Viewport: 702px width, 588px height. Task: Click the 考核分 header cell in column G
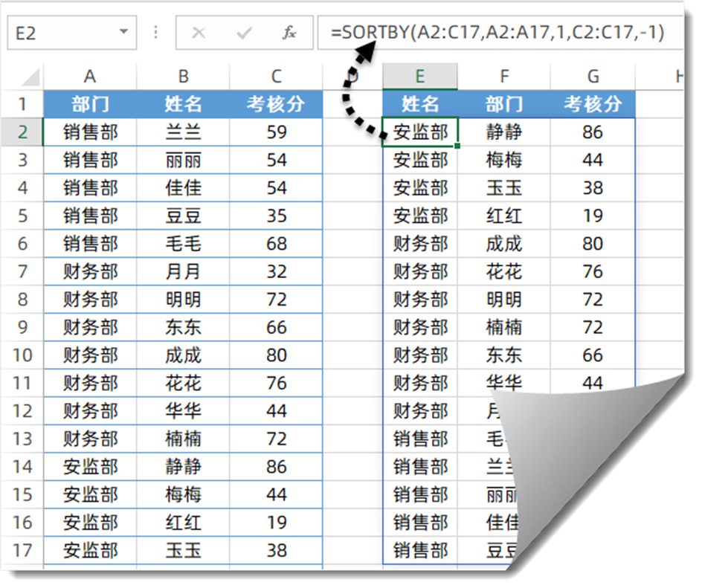[593, 104]
